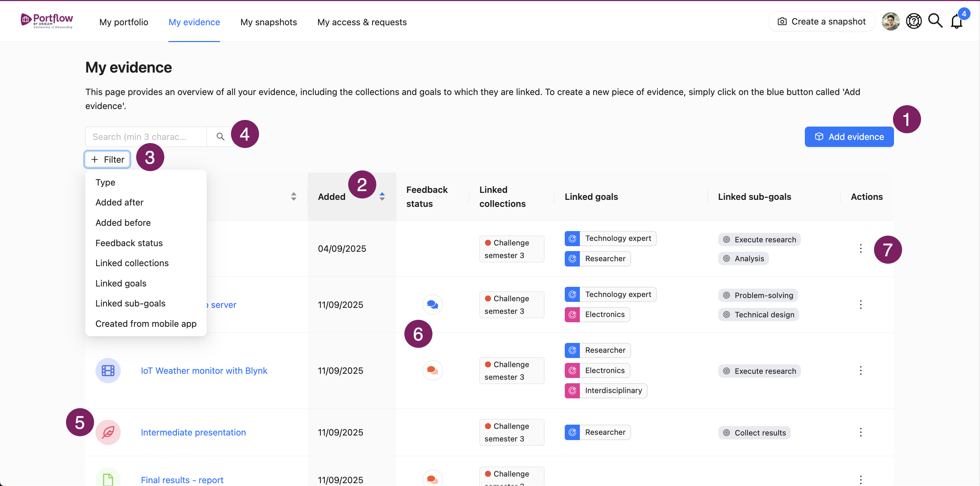The width and height of the screenshot is (980, 486).
Task: Choose Added before filter option
Action: pos(146,222)
